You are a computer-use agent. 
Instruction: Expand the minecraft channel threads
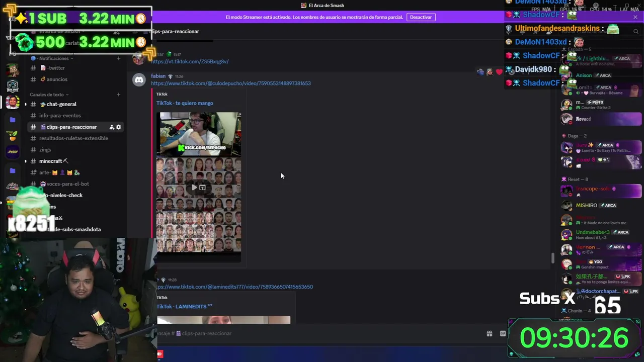(x=26, y=161)
